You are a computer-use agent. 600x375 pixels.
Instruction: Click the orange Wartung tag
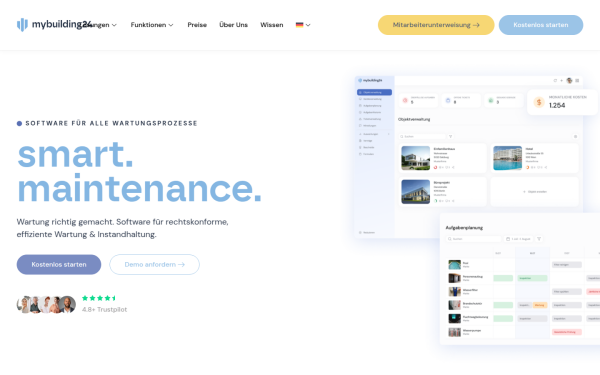click(540, 305)
